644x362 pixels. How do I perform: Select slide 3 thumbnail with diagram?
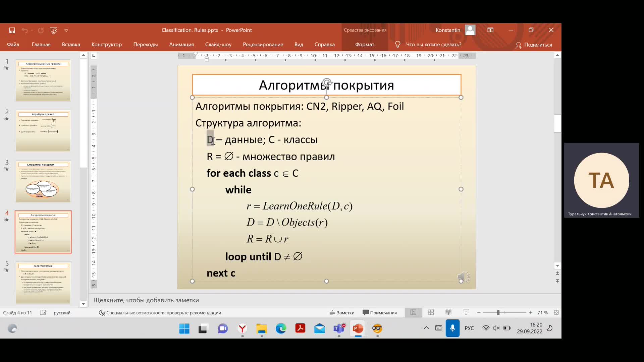pyautogui.click(x=43, y=181)
